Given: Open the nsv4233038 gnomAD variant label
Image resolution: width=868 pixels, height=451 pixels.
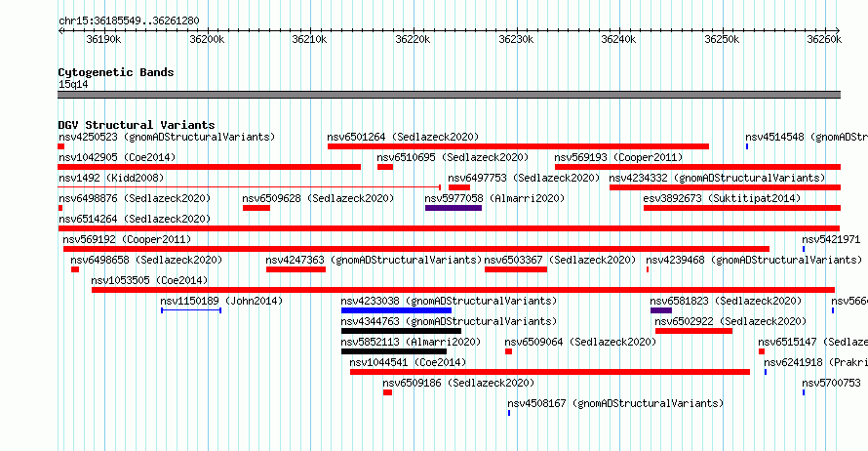Looking at the screenshot, I should (449, 301).
